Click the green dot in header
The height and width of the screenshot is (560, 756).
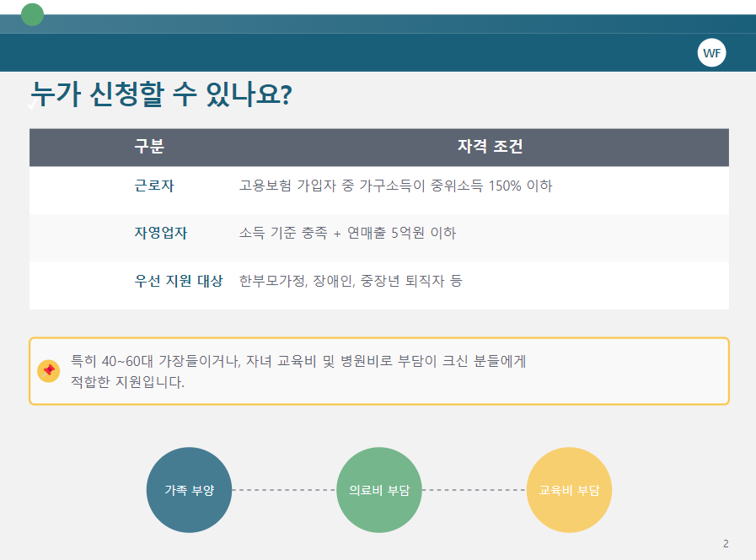(x=32, y=14)
